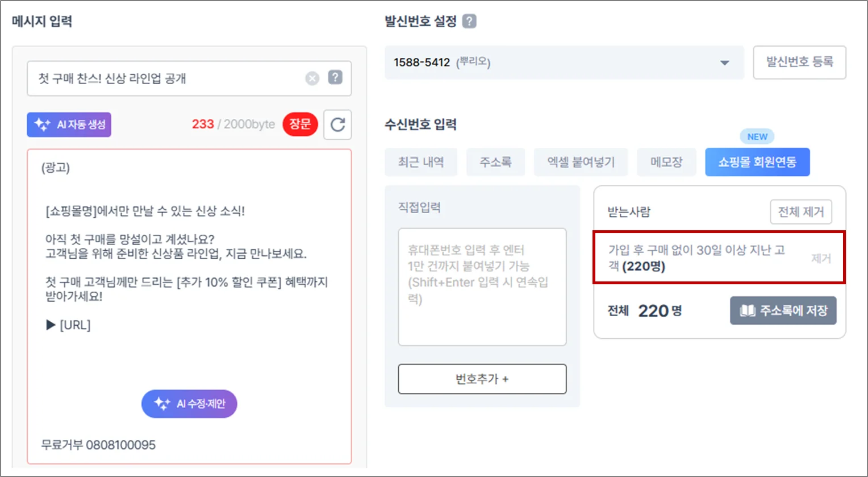
Task: Open help icon in the title field
Action: pyautogui.click(x=336, y=77)
